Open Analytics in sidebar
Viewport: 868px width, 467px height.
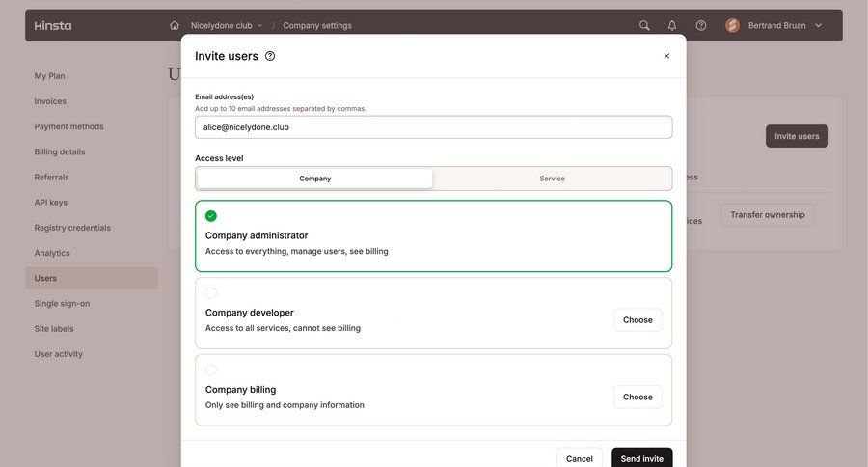pos(52,253)
